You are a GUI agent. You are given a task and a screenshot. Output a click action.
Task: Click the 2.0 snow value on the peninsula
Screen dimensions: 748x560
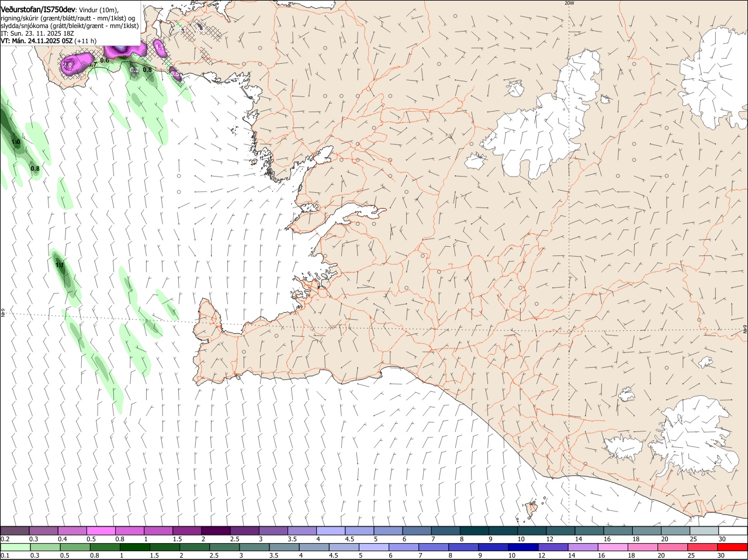tap(68, 65)
